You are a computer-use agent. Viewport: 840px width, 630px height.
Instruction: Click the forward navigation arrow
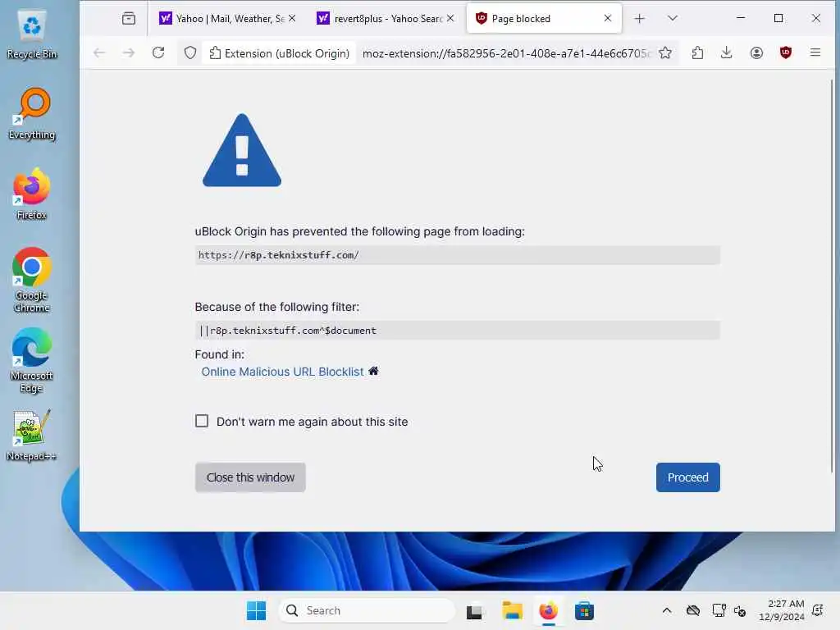click(x=129, y=52)
